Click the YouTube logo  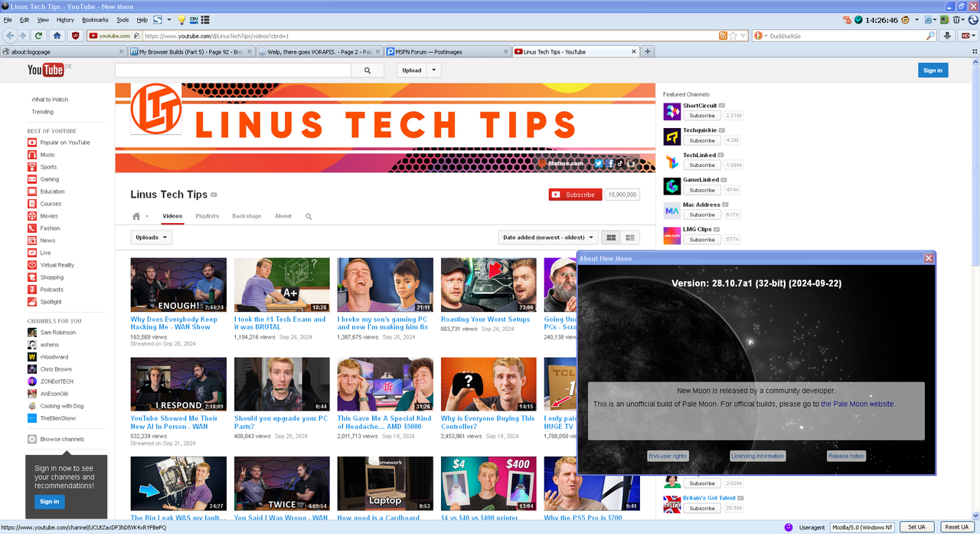point(46,70)
